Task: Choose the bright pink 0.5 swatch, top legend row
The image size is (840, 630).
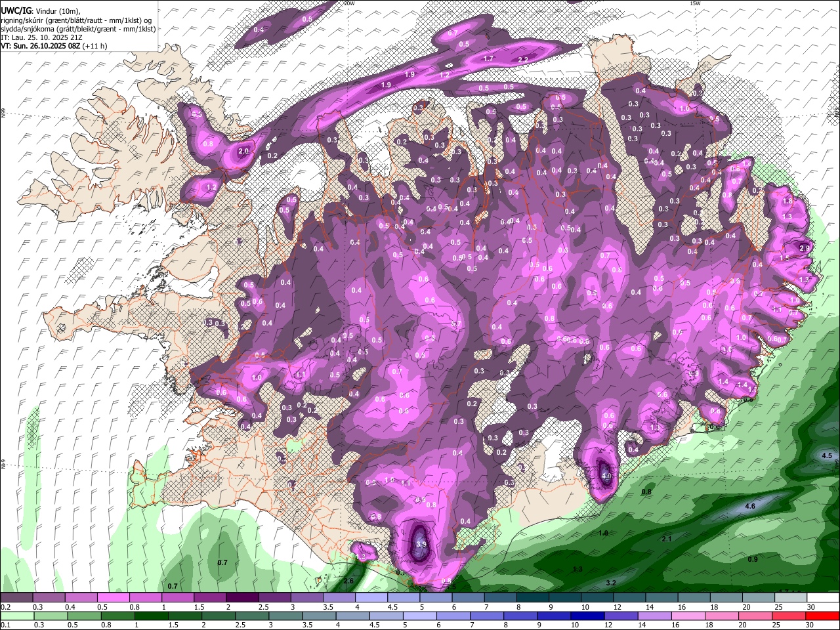Action: pyautogui.click(x=114, y=598)
